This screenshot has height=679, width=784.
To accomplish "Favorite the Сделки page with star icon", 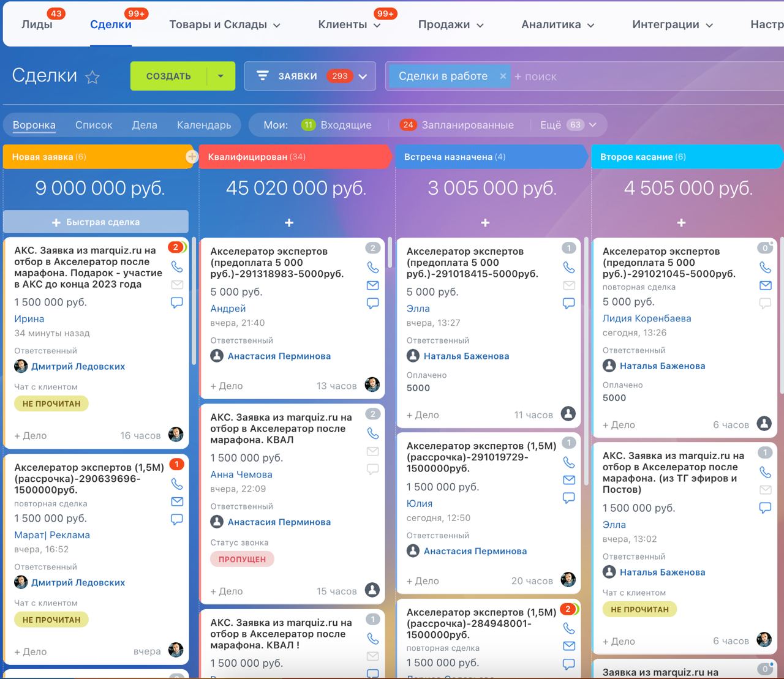I will pyautogui.click(x=92, y=77).
